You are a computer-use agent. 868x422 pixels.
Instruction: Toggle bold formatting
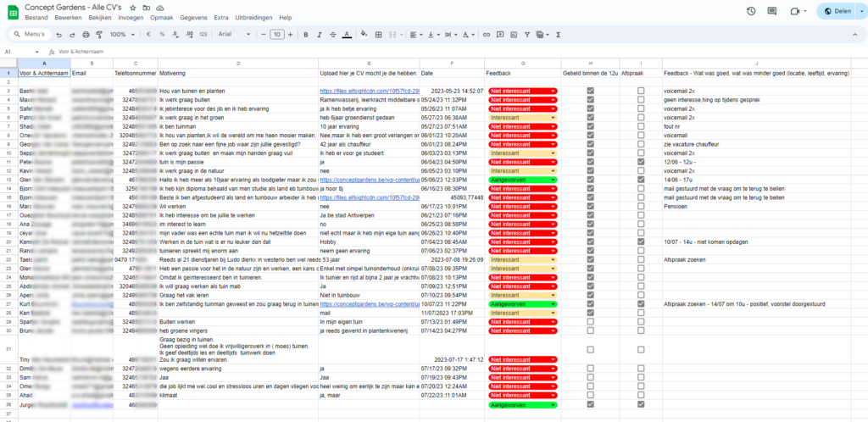pyautogui.click(x=305, y=34)
